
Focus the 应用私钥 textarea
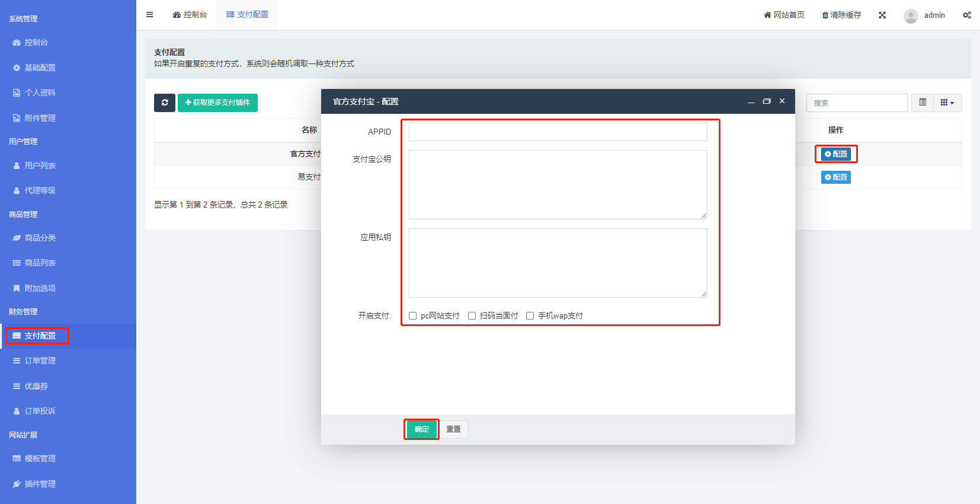click(558, 263)
